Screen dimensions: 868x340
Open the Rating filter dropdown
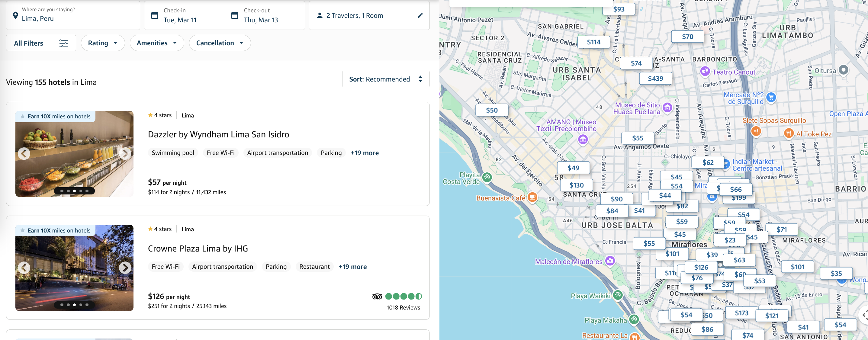[x=103, y=43]
